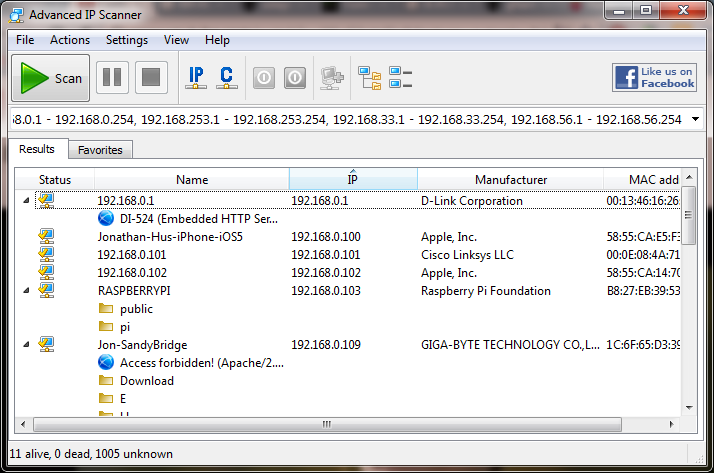Click the GIGA-BYTE TECHNOLOGY manufacturer cell
Screen dimensions: 714x473
[510, 345]
